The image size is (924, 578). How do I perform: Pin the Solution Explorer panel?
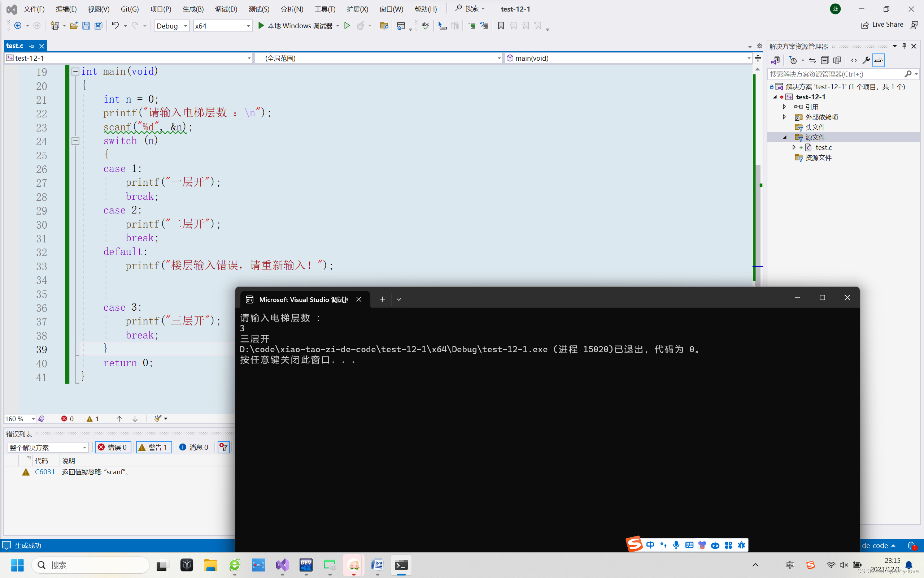(x=904, y=46)
